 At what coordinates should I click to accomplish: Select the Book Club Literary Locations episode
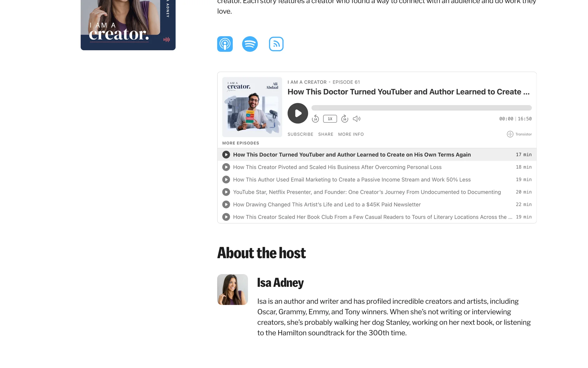click(x=372, y=217)
